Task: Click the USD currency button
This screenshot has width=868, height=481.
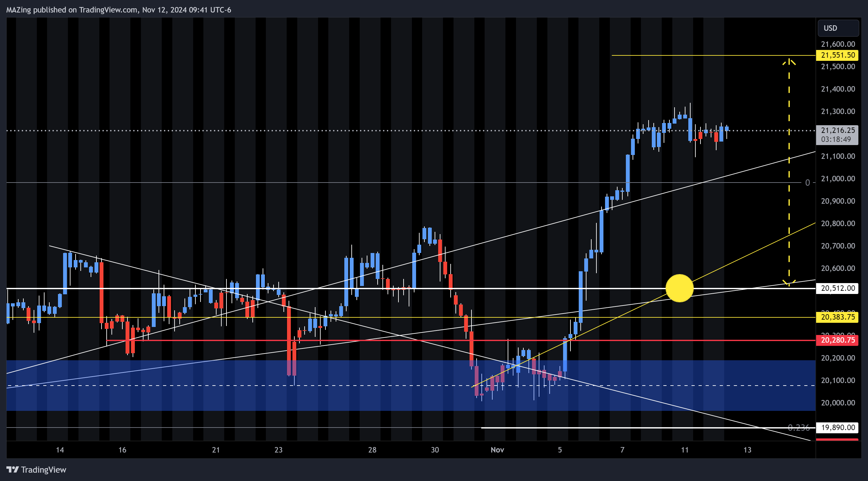Action: click(x=838, y=28)
